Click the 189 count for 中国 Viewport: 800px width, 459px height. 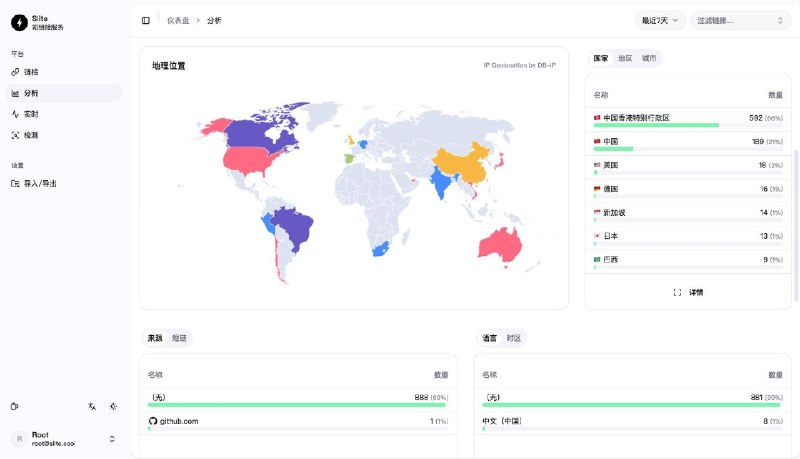click(x=758, y=141)
